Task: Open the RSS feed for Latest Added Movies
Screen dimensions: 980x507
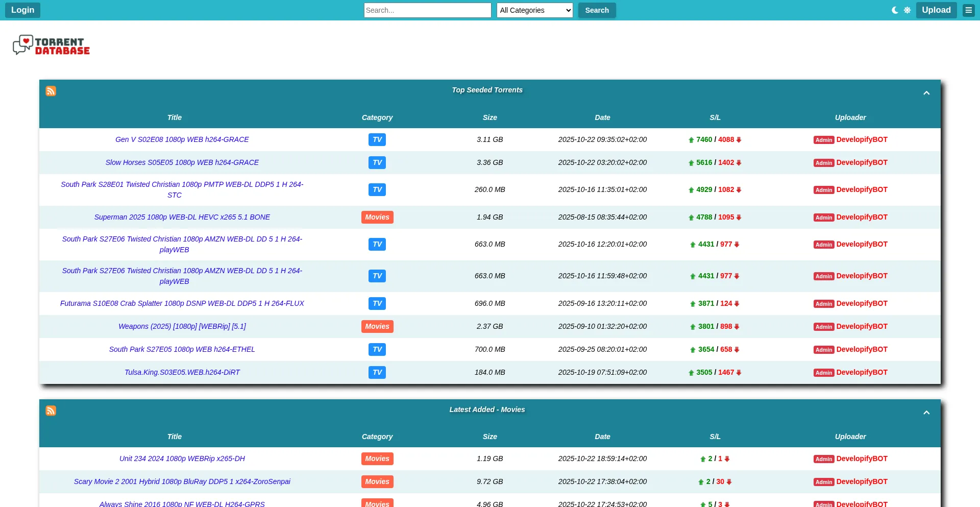Action: [51, 411]
